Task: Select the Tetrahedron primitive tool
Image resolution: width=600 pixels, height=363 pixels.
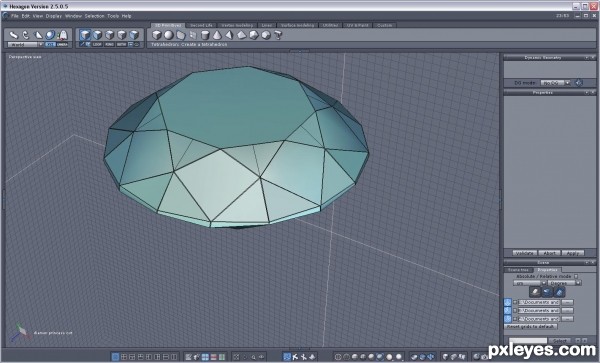Action: coord(229,35)
